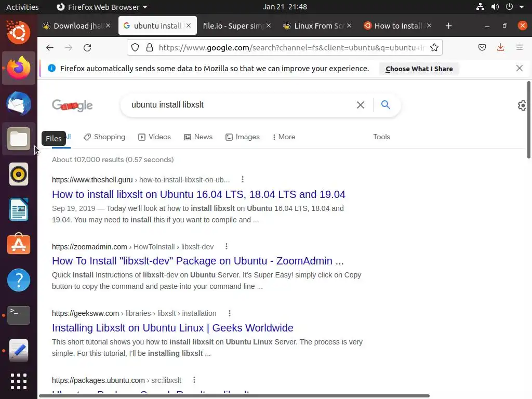Click the vertical page scrollbar
The image size is (532, 399).
(x=528, y=120)
